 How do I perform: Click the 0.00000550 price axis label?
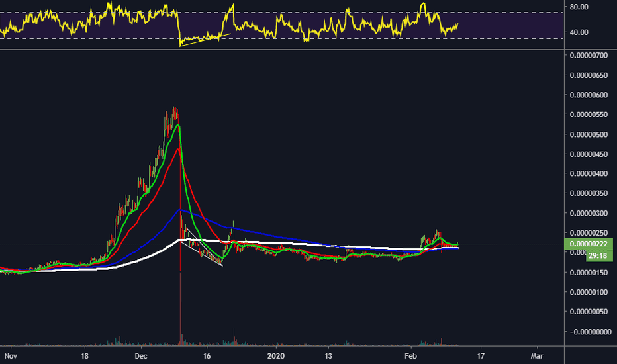point(589,114)
